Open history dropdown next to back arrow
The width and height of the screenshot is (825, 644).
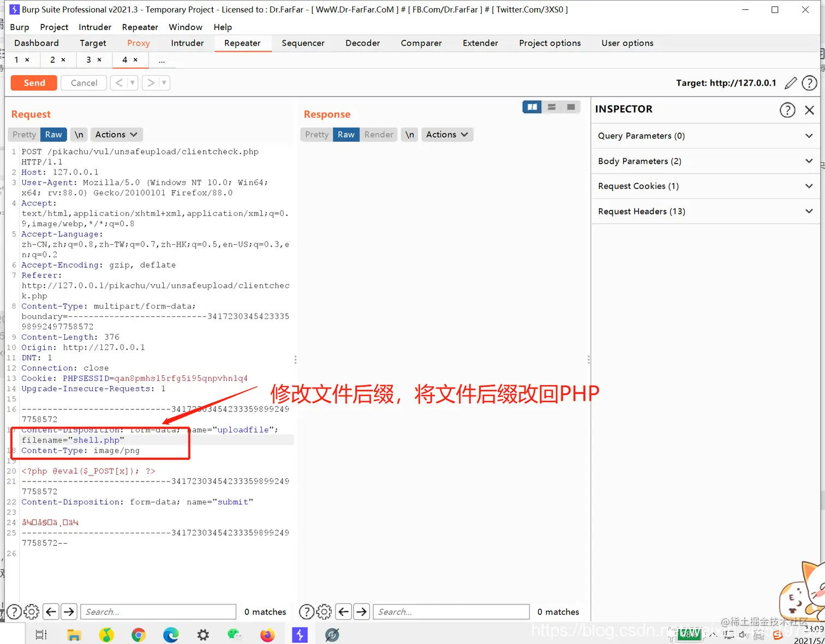click(133, 83)
